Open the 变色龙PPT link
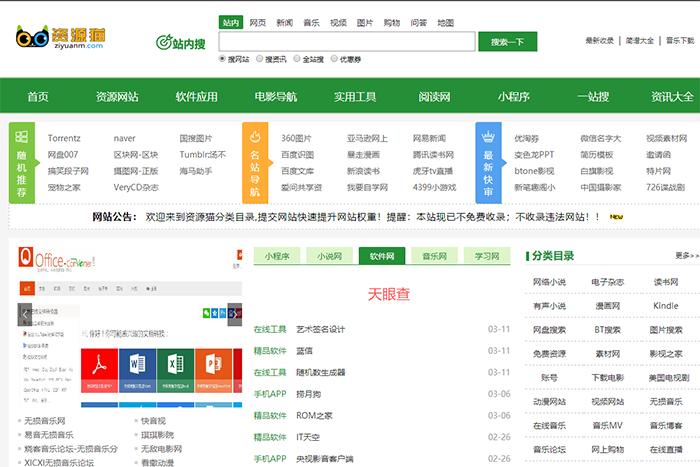Viewport: 700px width, 467px height. pyautogui.click(x=534, y=155)
